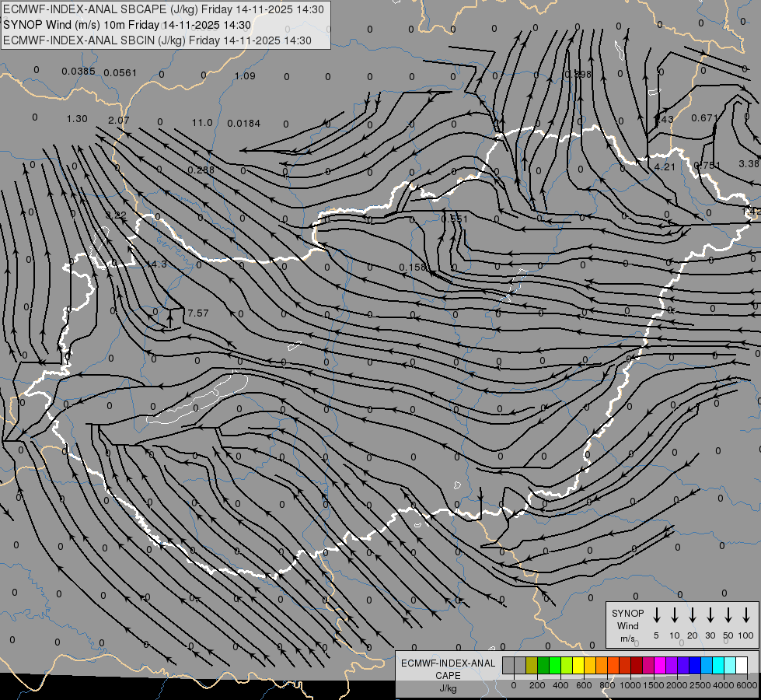Click the ECMWF-INDEX-ANAL legend label
The width and height of the screenshot is (761, 700).
[448, 663]
